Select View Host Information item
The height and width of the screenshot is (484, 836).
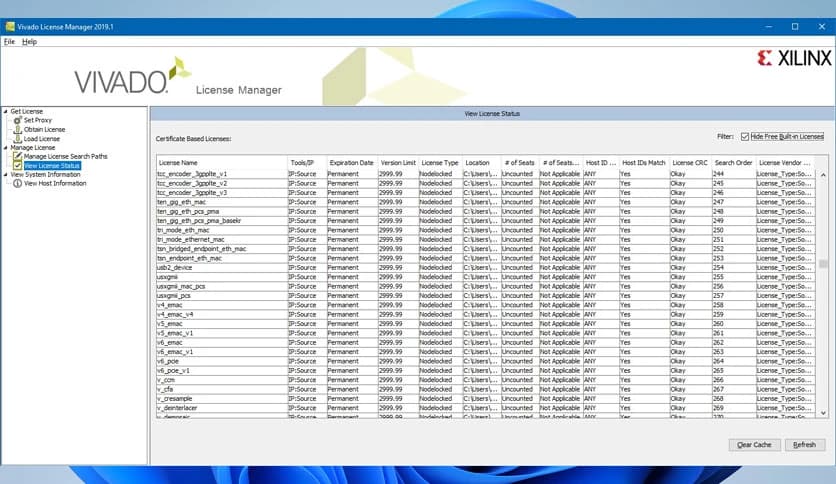[55, 183]
